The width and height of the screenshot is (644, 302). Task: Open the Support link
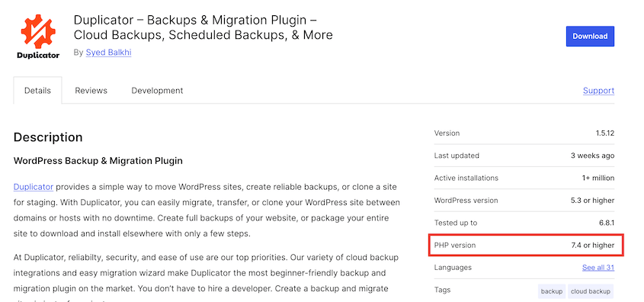coord(598,91)
